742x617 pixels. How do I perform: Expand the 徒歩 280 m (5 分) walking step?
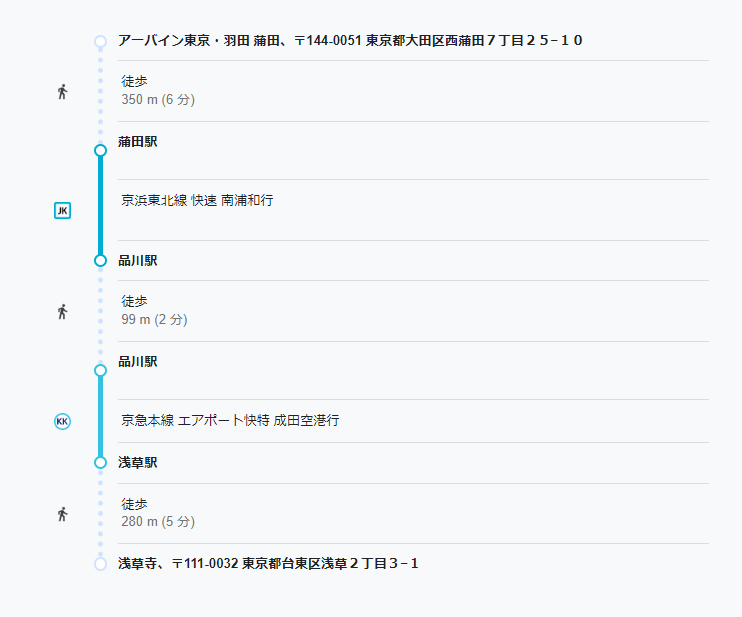tap(413, 513)
